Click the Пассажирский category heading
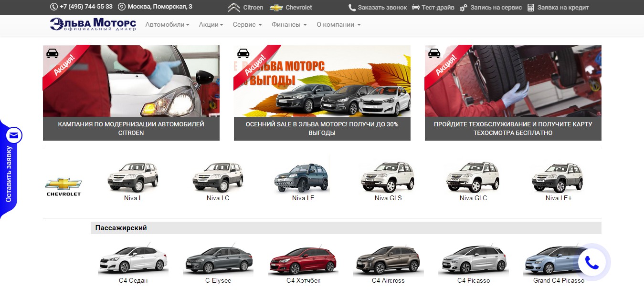 pos(121,228)
